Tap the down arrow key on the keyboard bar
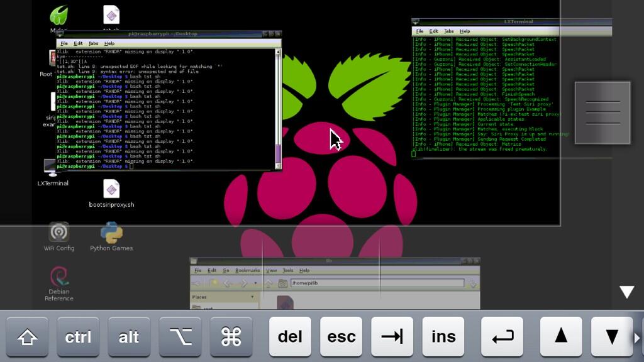This screenshot has height=362, width=644. pos(612,337)
